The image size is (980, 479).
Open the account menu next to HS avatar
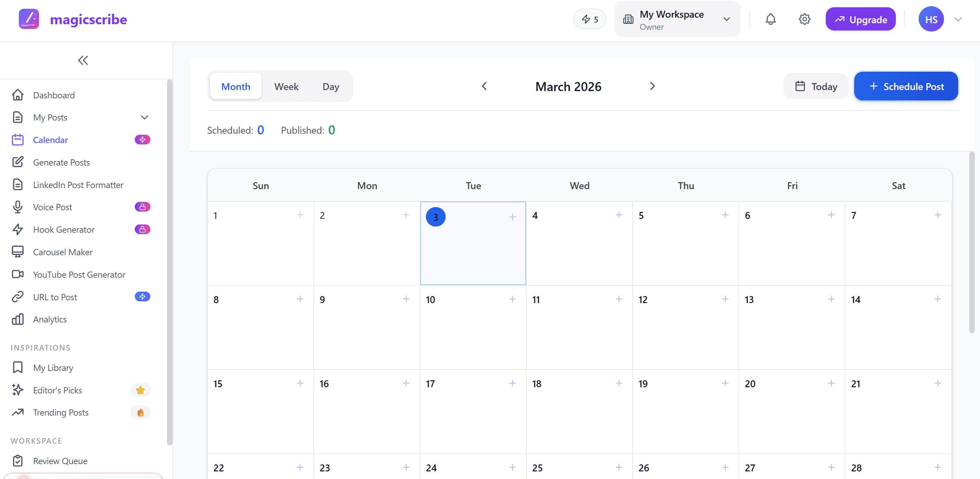[958, 19]
